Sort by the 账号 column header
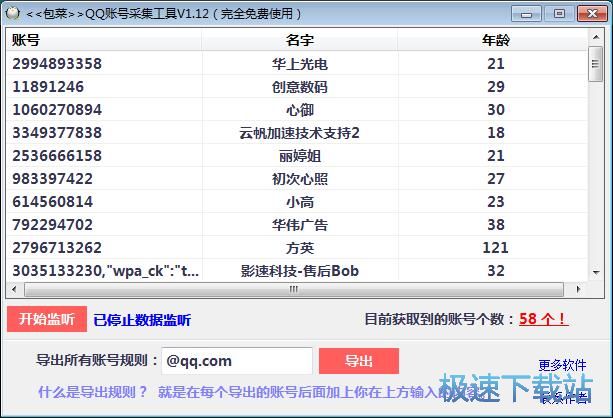The height and width of the screenshot is (418, 613). tap(104, 40)
